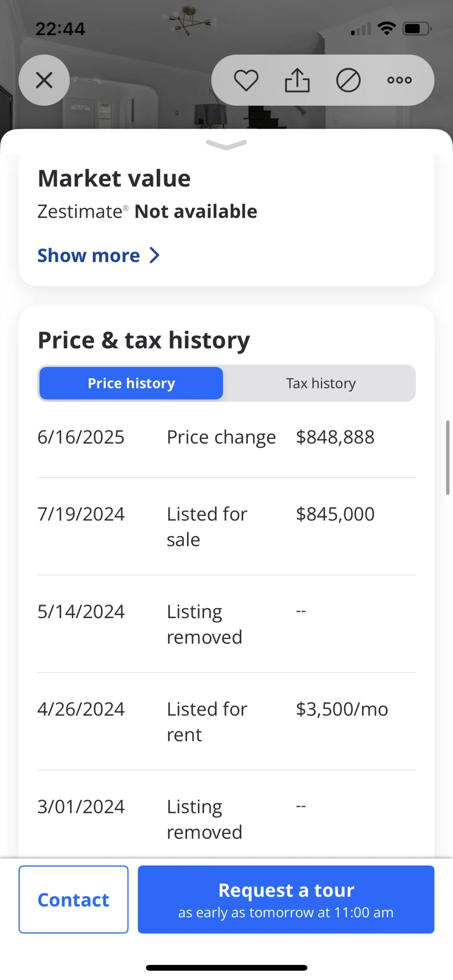This screenshot has width=453, height=980.
Task: Switch to the Tax history tab
Action: [321, 383]
